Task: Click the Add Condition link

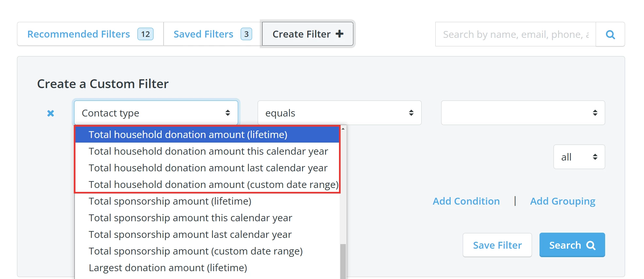Action: (x=466, y=201)
